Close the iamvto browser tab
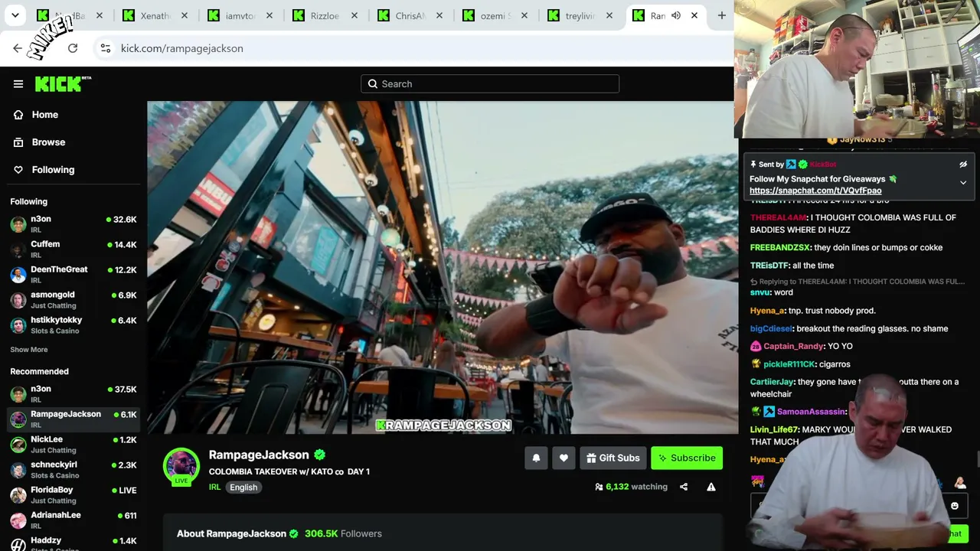Viewport: 980px width, 551px height. (x=269, y=15)
